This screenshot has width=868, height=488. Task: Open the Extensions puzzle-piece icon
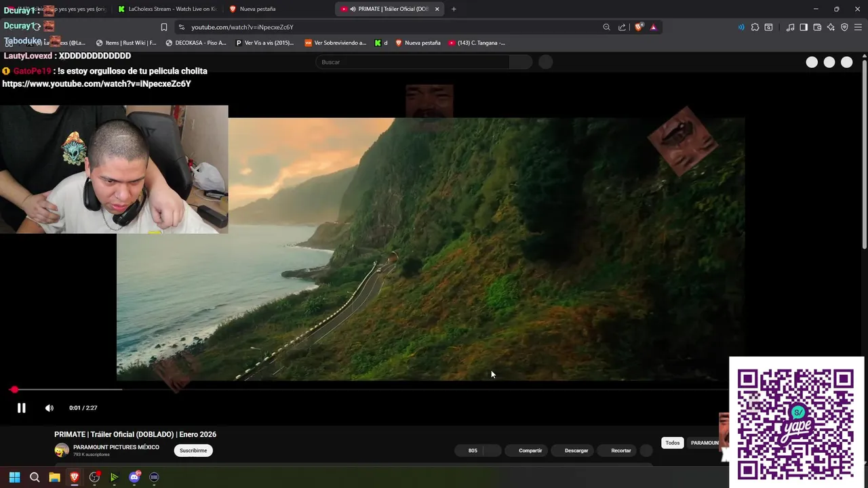point(755,27)
